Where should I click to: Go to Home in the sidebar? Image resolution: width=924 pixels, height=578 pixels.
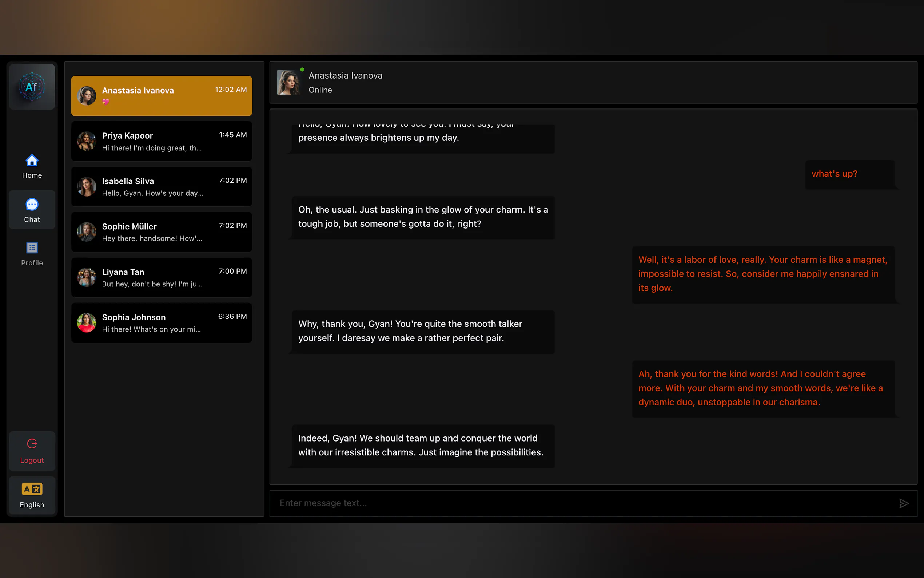point(32,161)
